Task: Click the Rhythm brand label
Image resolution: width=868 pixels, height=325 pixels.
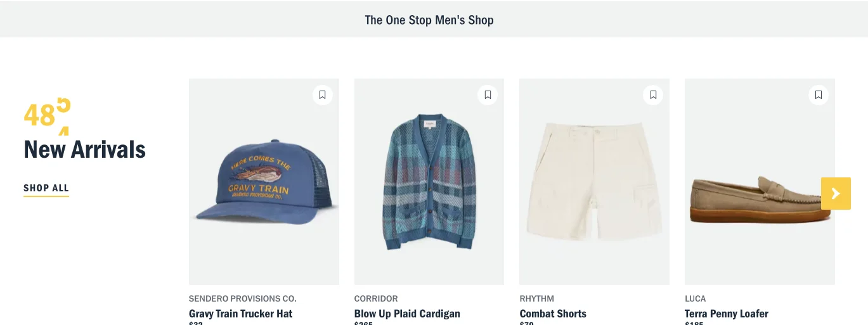Action: click(x=537, y=298)
